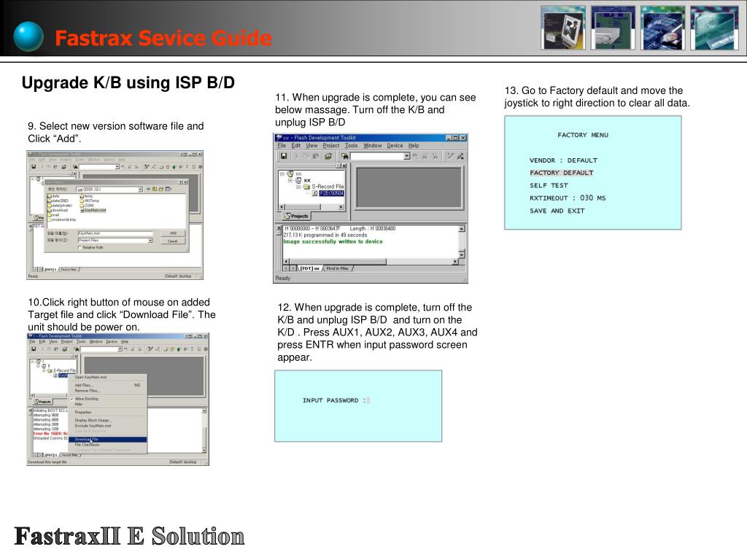
Task: Click the Save icon in step 11 toolbar
Action: click(284, 156)
